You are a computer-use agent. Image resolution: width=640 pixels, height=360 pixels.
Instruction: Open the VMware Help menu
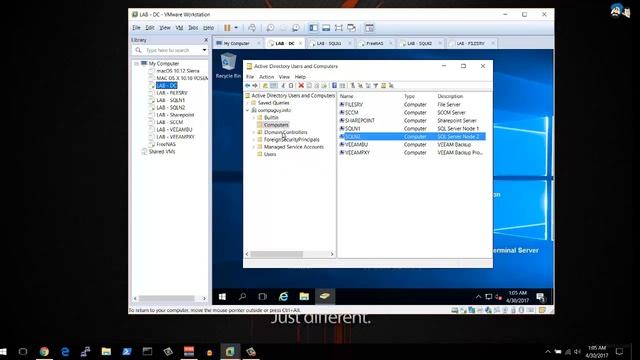coord(209,28)
